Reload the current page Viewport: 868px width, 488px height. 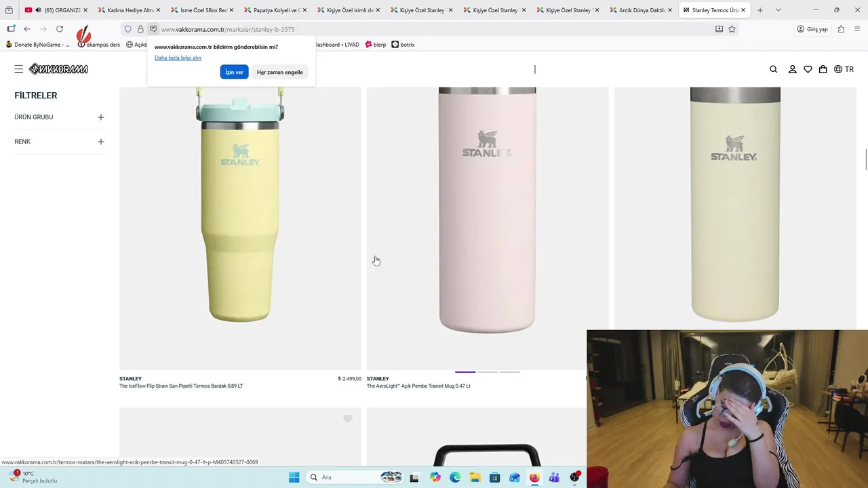[x=60, y=29]
